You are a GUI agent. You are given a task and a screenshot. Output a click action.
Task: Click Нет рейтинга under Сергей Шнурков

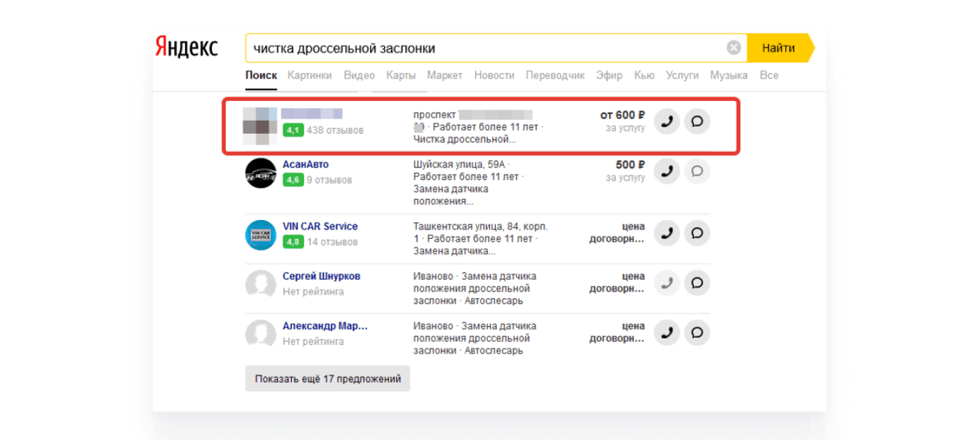click(313, 292)
